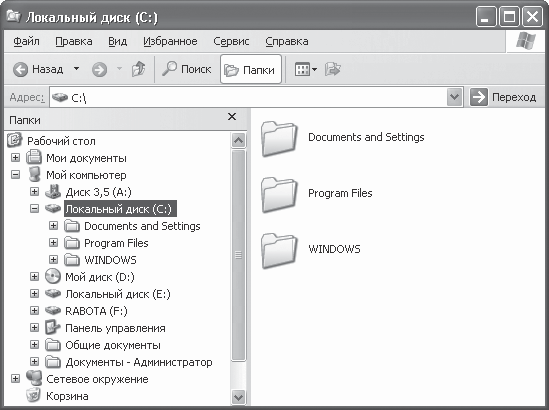Expand Общие документы node
This screenshot has width=549, height=410.
tap(34, 345)
